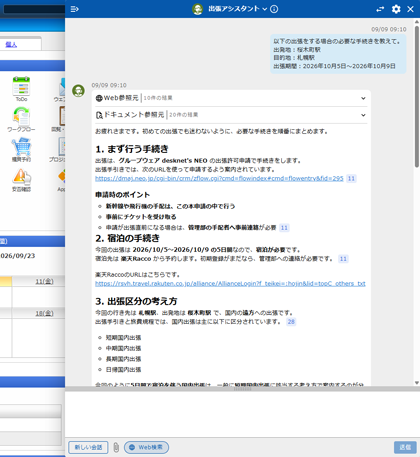
Task: Toggle the Web検索 option
Action: (146, 447)
